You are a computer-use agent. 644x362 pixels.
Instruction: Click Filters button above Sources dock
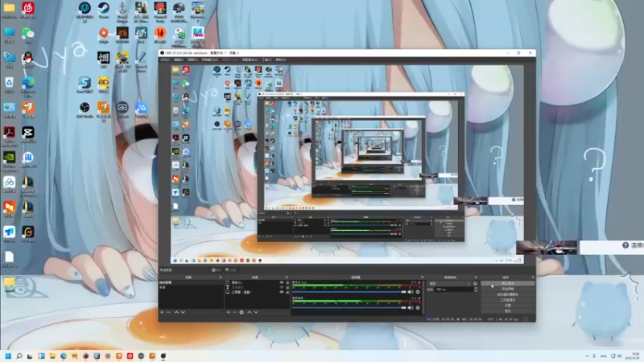click(x=231, y=270)
